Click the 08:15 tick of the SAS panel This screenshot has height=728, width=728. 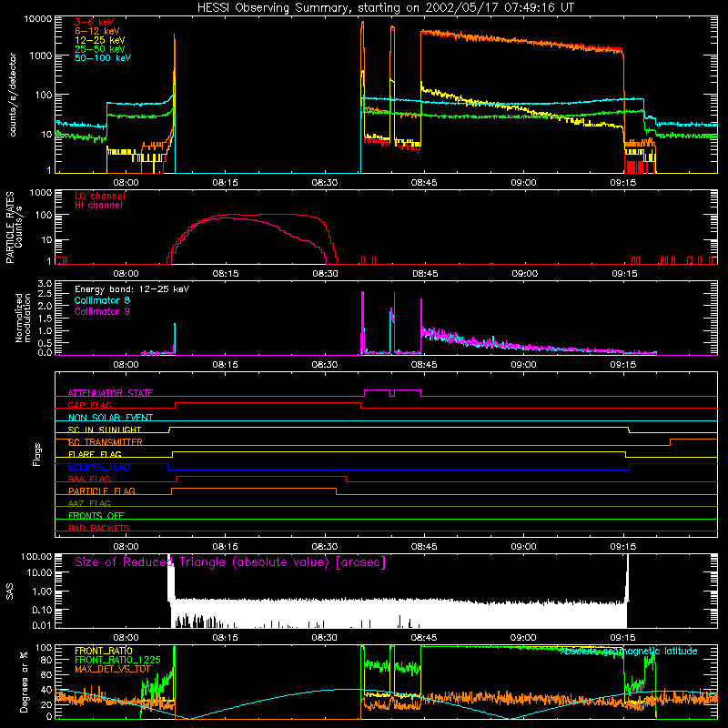[225, 638]
